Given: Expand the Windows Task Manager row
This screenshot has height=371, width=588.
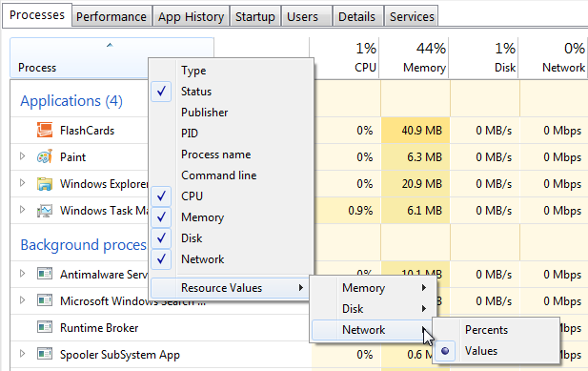Looking at the screenshot, I should 23,209.
